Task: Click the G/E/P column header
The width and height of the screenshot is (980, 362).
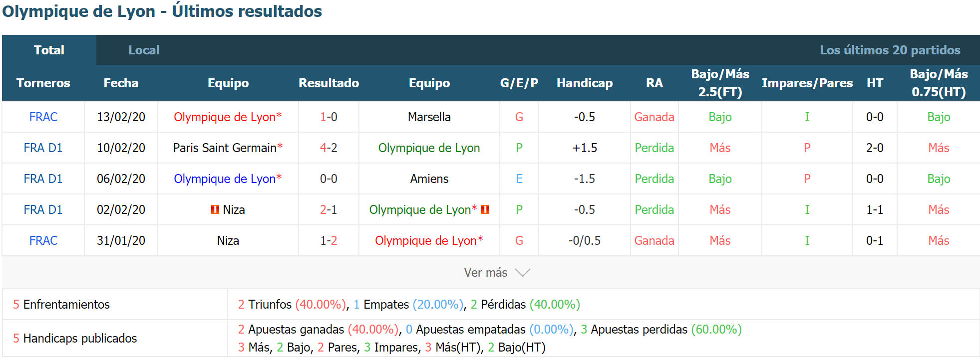Action: pyautogui.click(x=519, y=83)
